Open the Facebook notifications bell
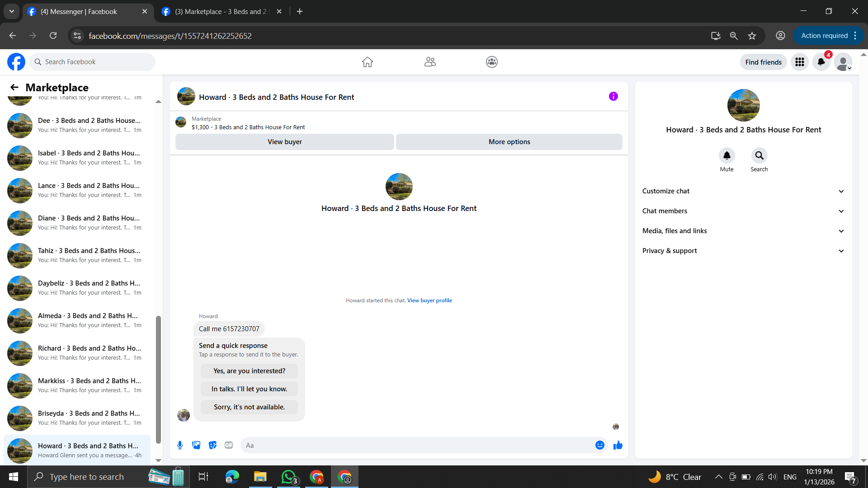Viewport: 868px width, 488px height. (821, 62)
